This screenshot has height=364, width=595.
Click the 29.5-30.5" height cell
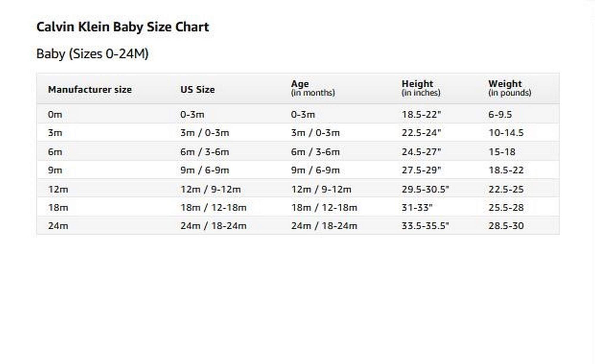click(x=425, y=189)
